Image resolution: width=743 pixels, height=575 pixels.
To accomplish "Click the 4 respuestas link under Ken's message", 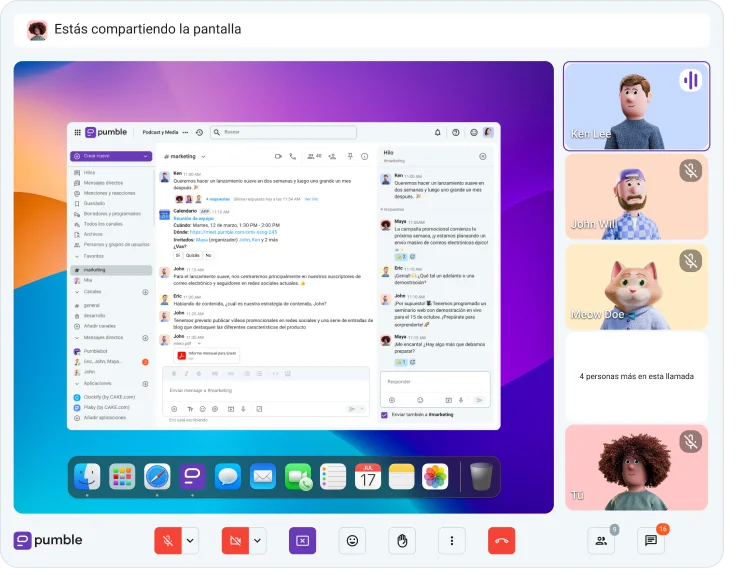I will pos(218,199).
